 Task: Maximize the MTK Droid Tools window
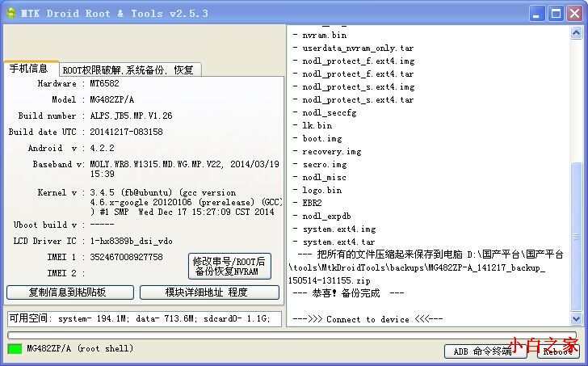(x=556, y=14)
